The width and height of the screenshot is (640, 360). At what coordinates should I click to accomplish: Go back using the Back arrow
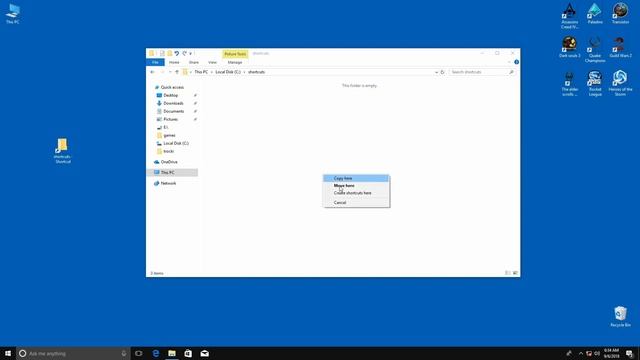153,72
